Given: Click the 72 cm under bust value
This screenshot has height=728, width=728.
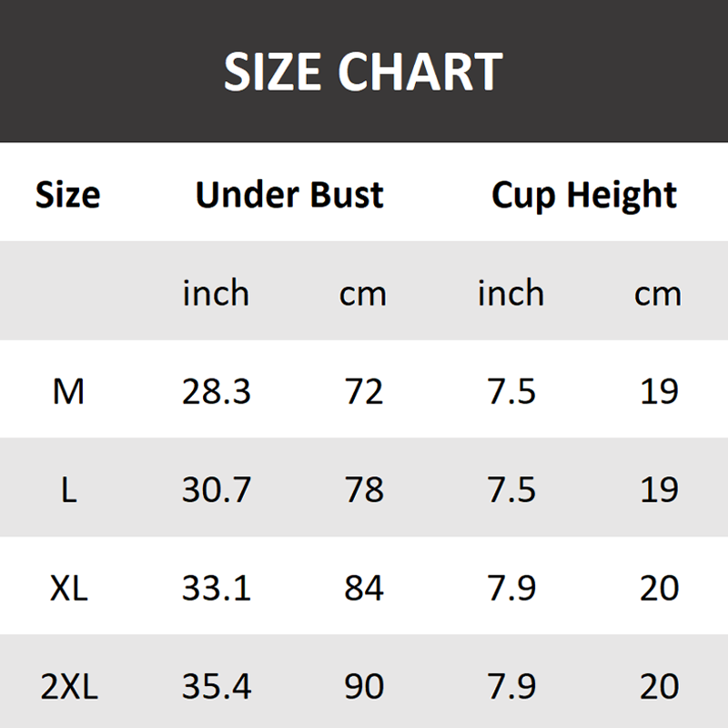Looking at the screenshot, I should 364,391.
